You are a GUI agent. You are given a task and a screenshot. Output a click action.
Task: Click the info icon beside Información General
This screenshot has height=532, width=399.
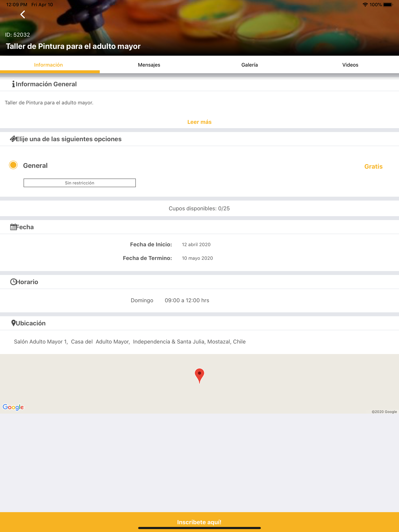click(x=13, y=84)
